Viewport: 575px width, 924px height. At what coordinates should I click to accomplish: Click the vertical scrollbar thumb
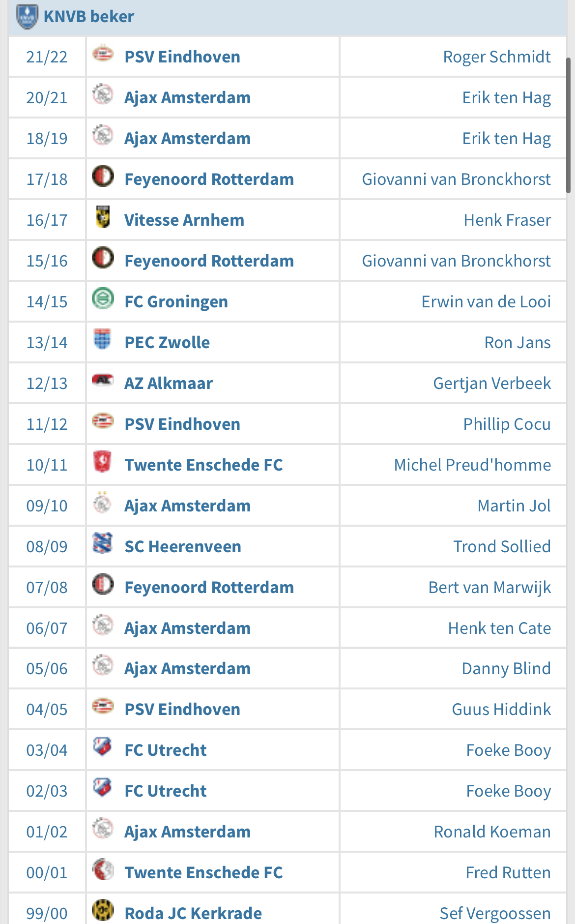568,125
